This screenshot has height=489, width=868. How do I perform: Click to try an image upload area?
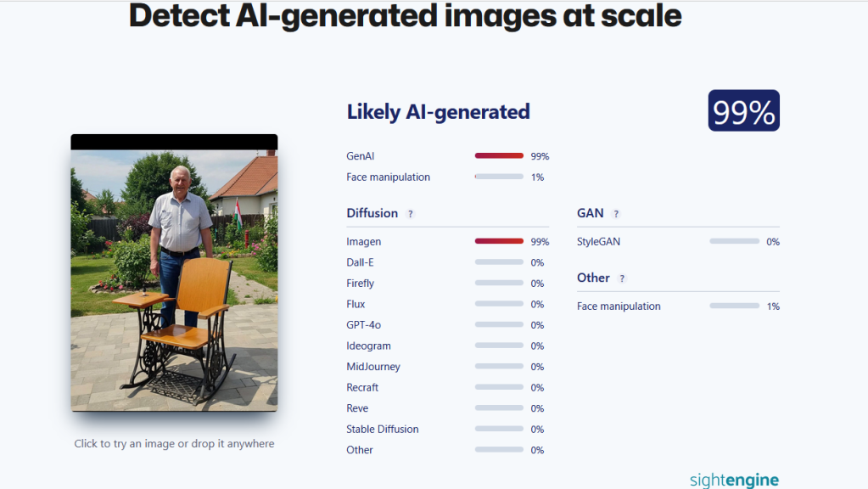point(174,443)
